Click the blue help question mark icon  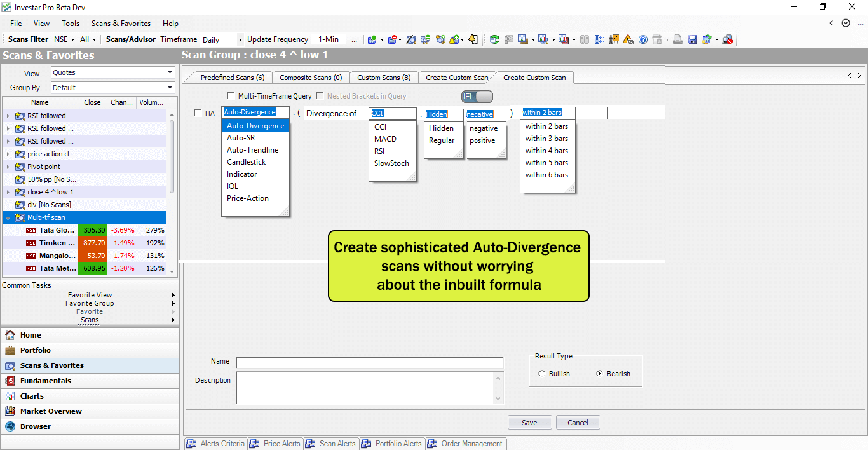pyautogui.click(x=643, y=39)
